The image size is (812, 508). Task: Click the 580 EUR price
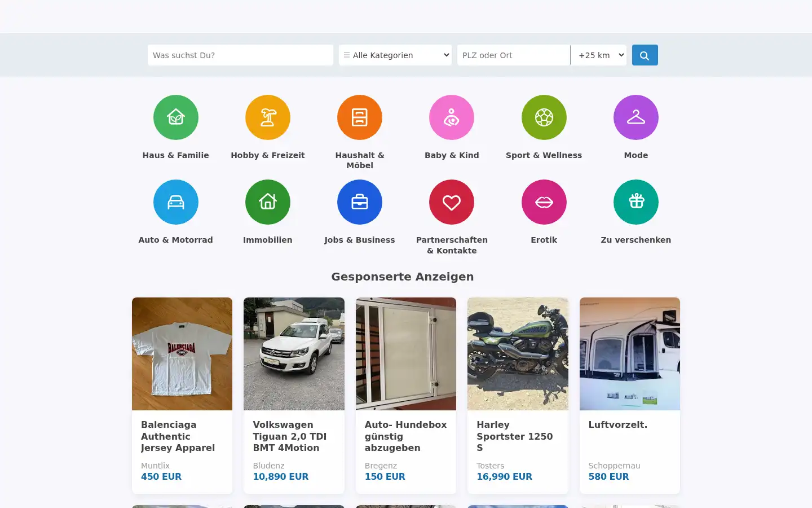pos(609,477)
